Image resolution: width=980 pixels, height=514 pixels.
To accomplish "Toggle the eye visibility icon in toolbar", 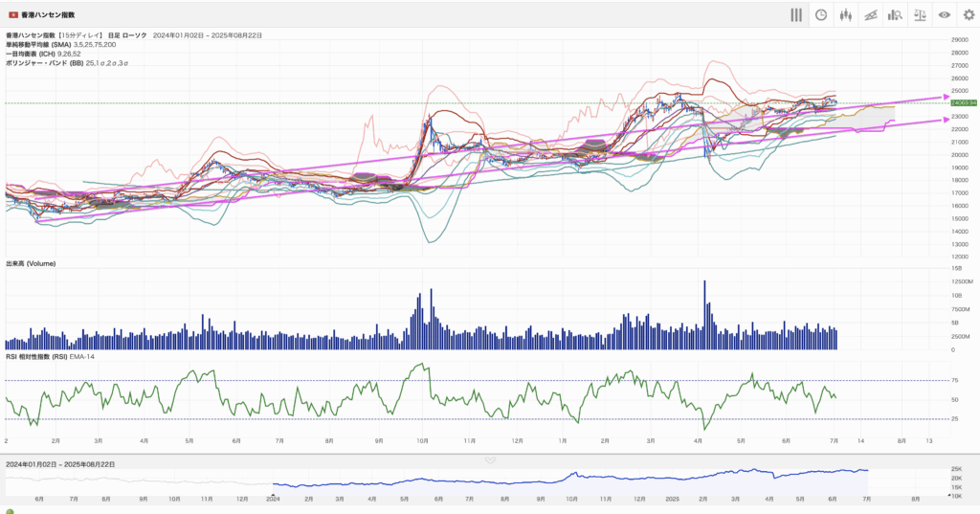I will (x=944, y=14).
